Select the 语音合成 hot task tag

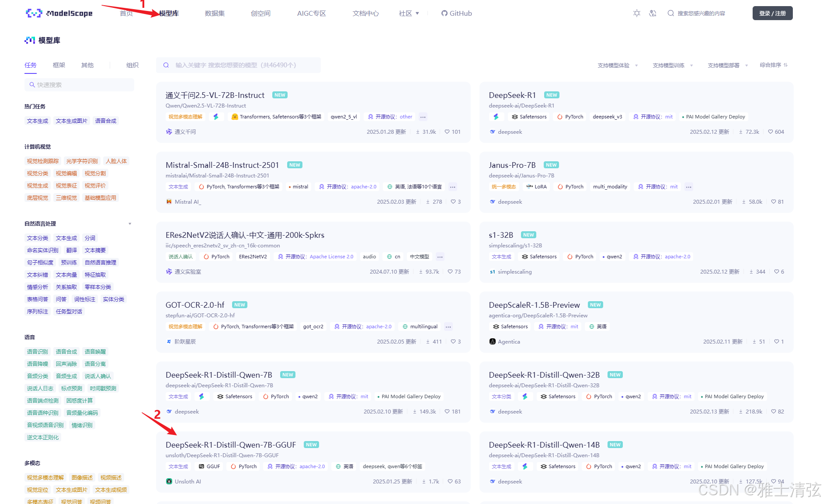coord(106,121)
